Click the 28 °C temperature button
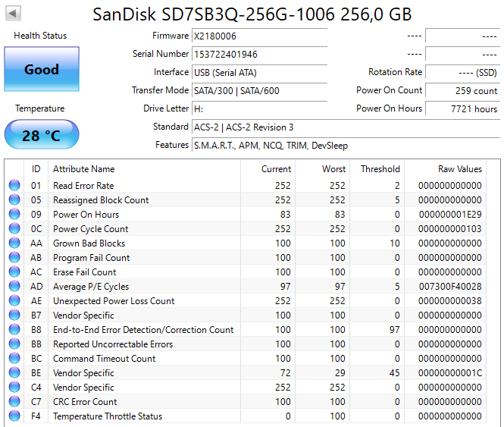 [41, 135]
